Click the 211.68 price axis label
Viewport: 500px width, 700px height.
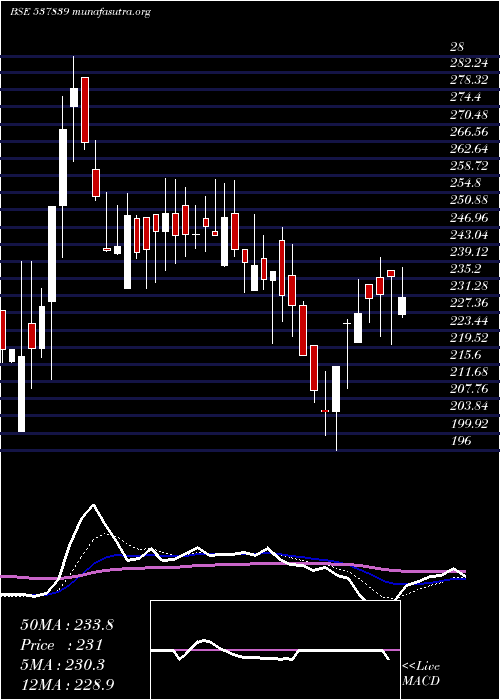467,372
